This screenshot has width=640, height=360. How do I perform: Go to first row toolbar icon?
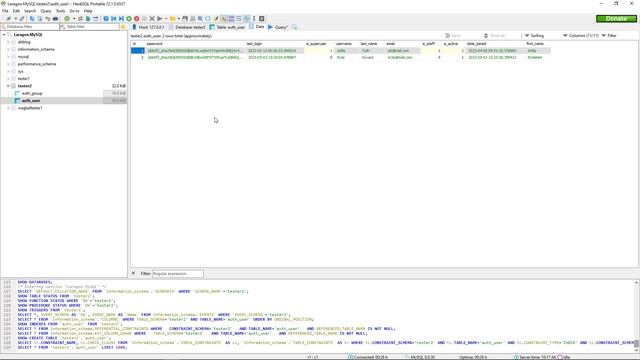coord(113,19)
